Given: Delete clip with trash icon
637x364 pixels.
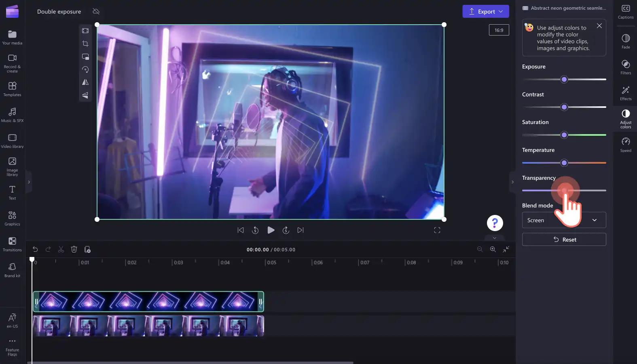Looking at the screenshot, I should coord(74,250).
